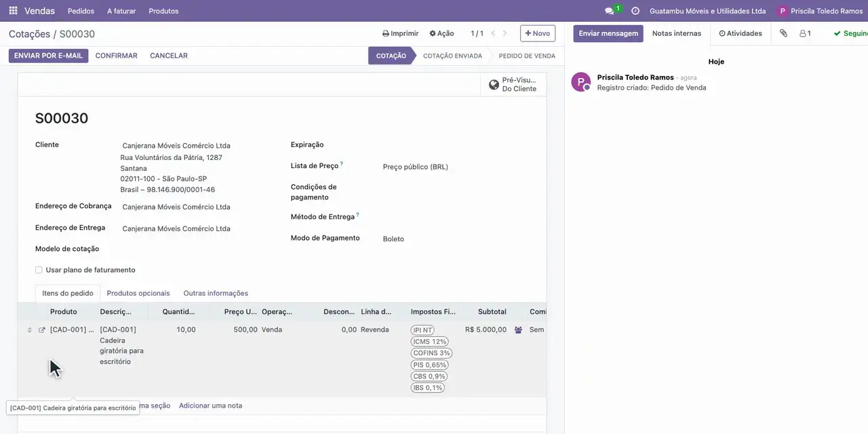Image resolution: width=868 pixels, height=434 pixels.
Task: Show followers list with person icon
Action: [x=805, y=33]
